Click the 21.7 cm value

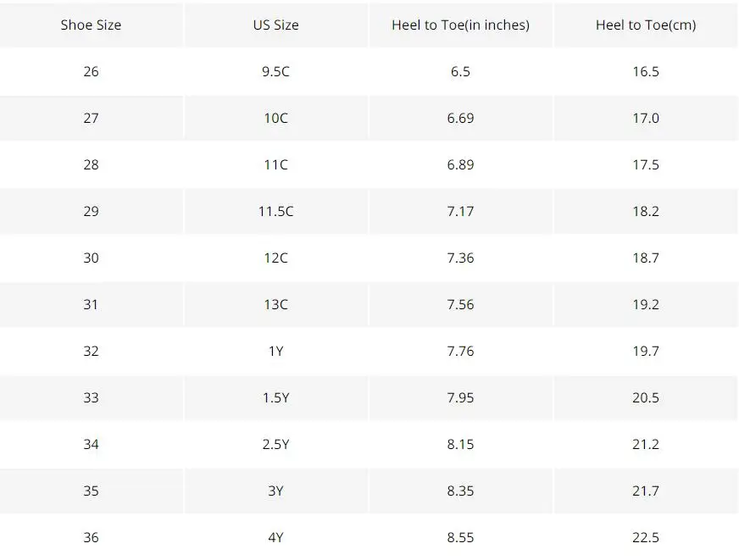(646, 491)
